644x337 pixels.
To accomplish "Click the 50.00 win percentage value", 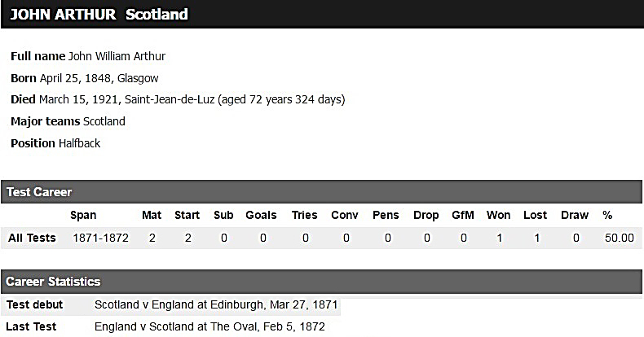I will (x=619, y=238).
